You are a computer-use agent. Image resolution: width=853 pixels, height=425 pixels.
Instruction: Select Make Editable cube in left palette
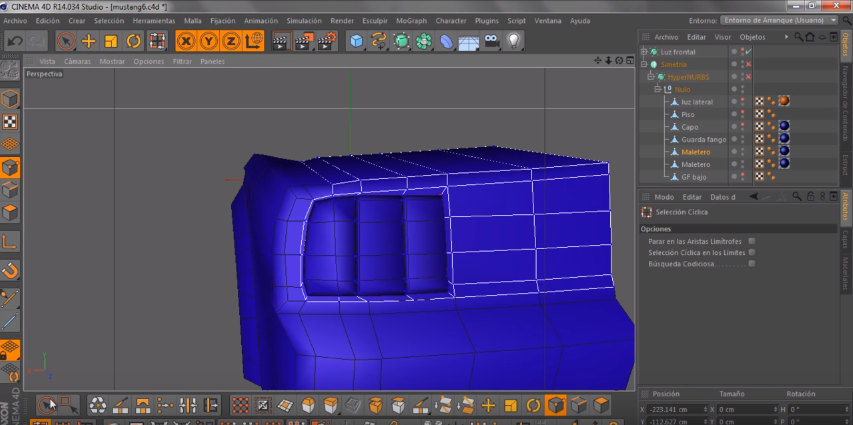[10, 99]
